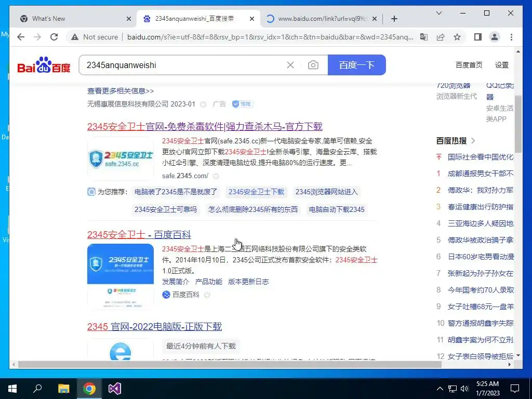Open 2345安全卫士 - 百度百科 result
Image resolution: width=532 pixels, height=399 pixels.
(139, 234)
